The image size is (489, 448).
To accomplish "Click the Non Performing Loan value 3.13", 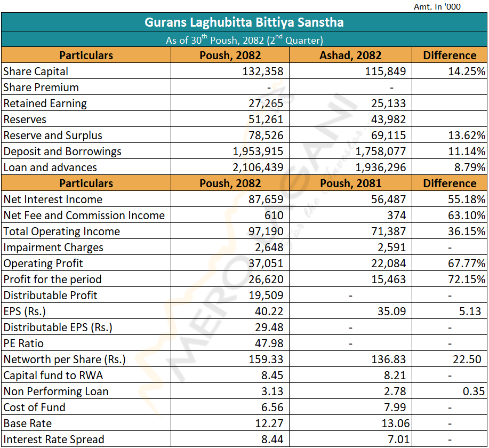I will 272,391.
